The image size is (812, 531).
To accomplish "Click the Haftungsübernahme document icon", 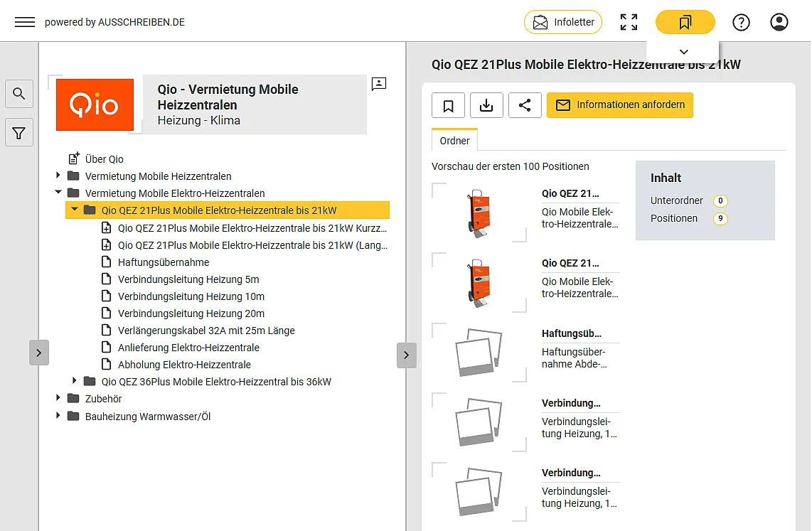I will [106, 262].
